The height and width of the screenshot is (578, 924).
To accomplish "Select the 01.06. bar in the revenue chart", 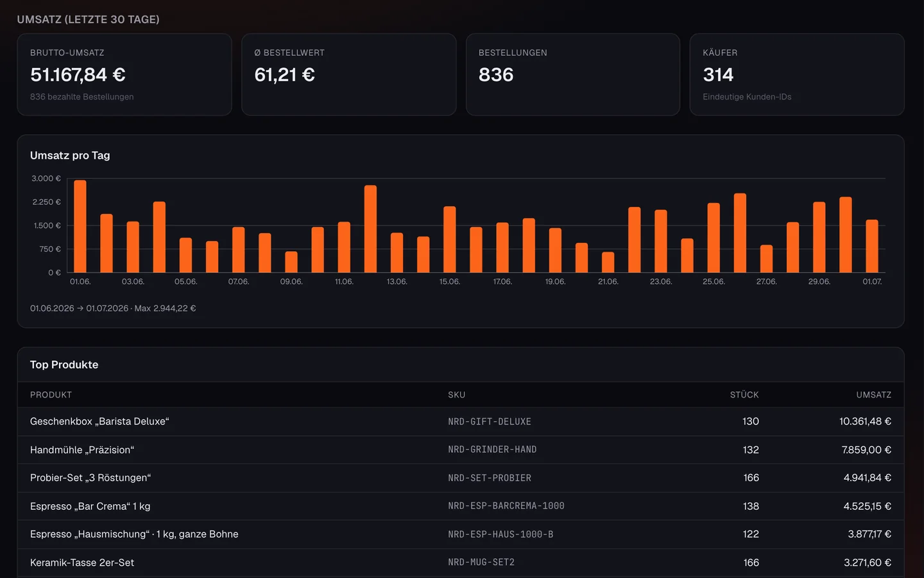I will coord(80,226).
